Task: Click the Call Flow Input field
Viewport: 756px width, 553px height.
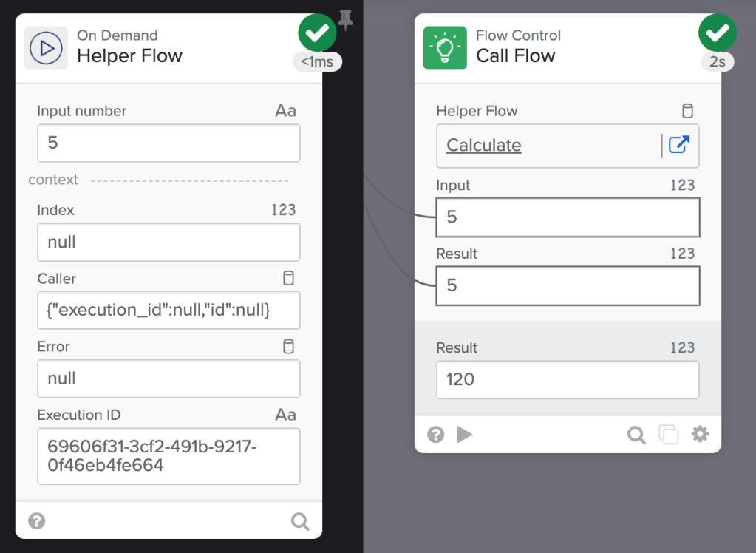Action: coord(568,217)
